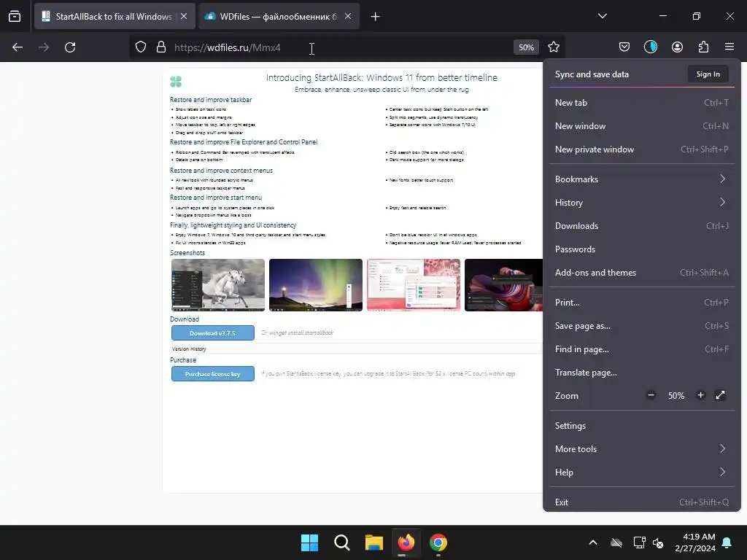
Task: Expand the More tools submenu
Action: (x=642, y=449)
